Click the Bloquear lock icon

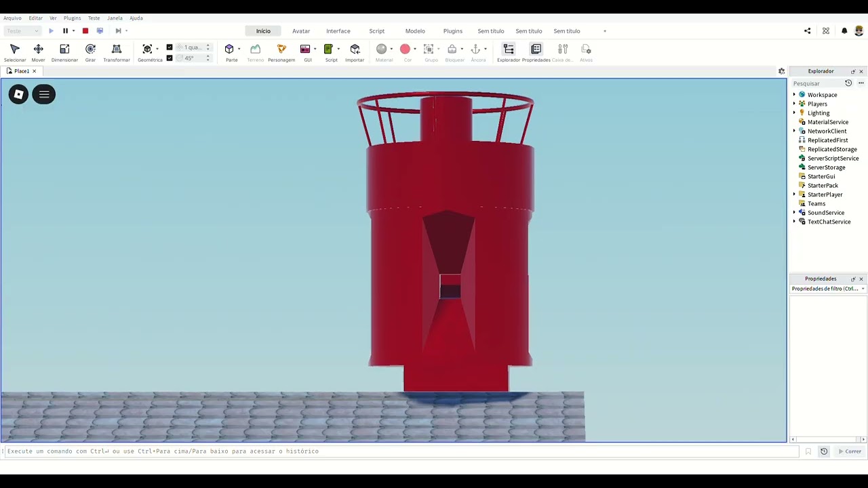pos(452,49)
